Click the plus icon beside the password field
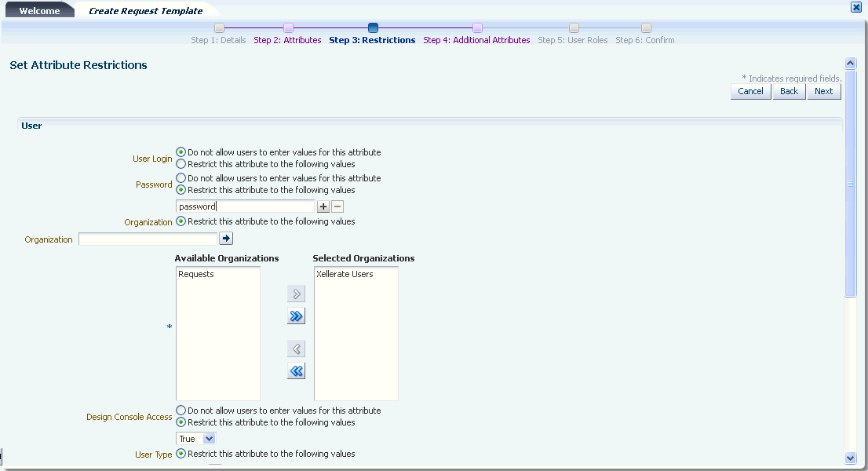868x471 pixels. (x=323, y=206)
